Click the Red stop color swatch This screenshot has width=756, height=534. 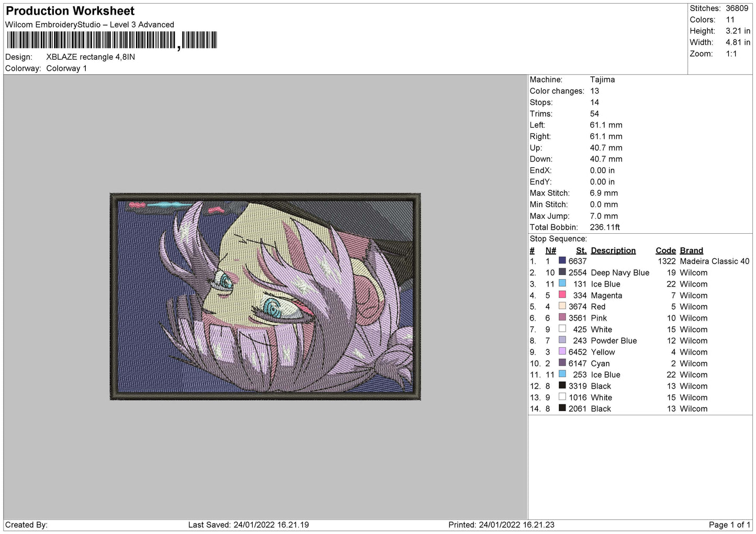pos(562,306)
